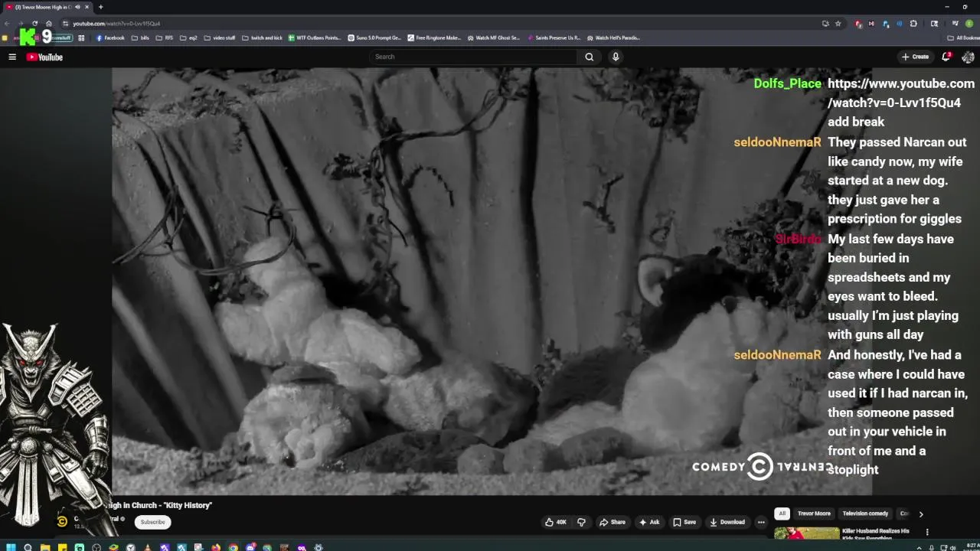980x551 pixels.
Task: Expand the video stuff bookmark folder
Action: point(220,37)
